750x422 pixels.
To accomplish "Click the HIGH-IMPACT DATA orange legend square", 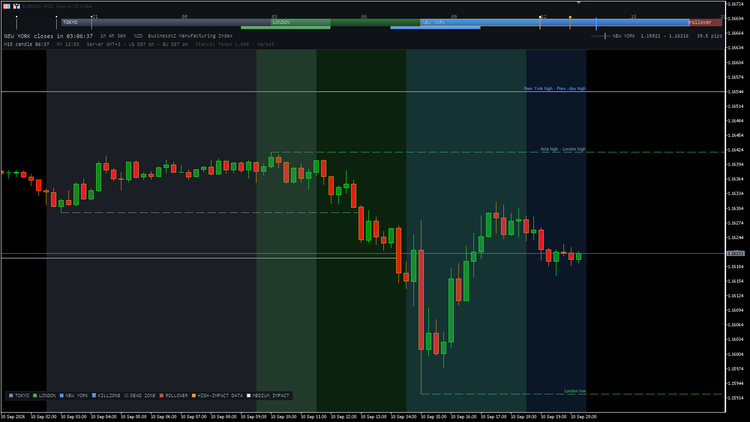I will pos(194,396).
